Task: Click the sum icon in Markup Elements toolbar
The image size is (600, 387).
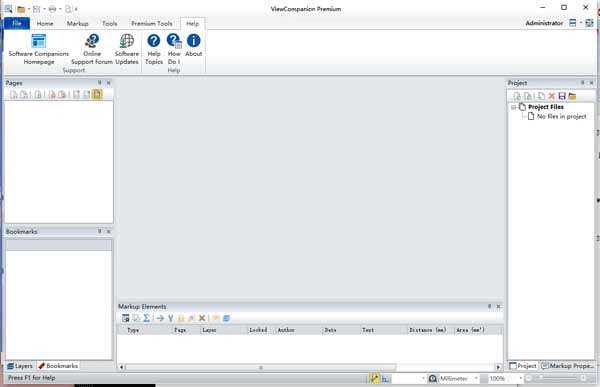Action: 147,318
